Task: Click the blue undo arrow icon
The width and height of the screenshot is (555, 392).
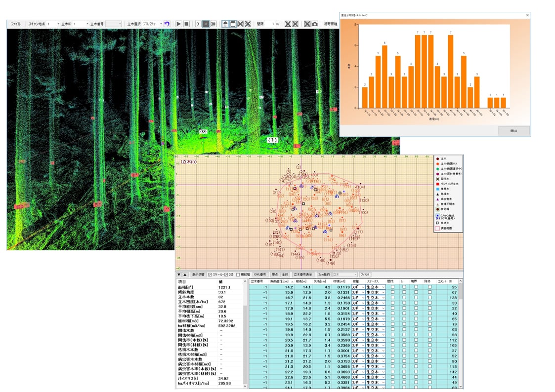Action: [167, 24]
